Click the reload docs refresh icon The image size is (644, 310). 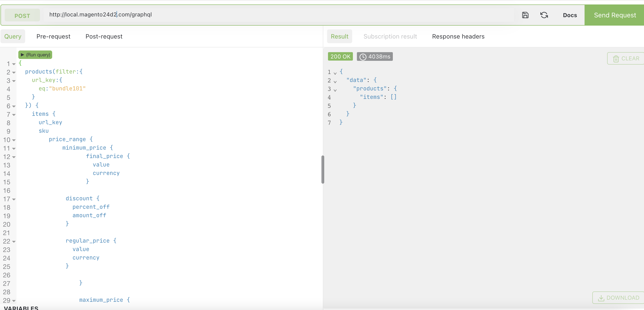coord(544,15)
